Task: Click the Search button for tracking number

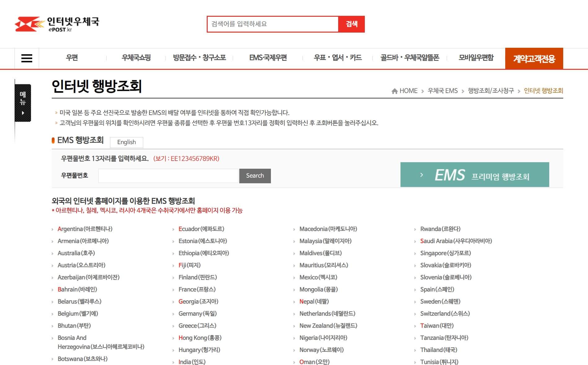Action: pos(255,176)
